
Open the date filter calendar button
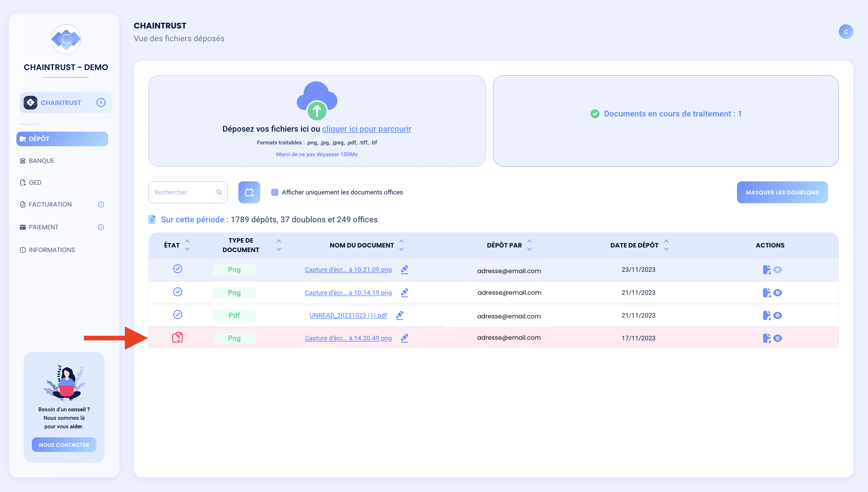[249, 192]
